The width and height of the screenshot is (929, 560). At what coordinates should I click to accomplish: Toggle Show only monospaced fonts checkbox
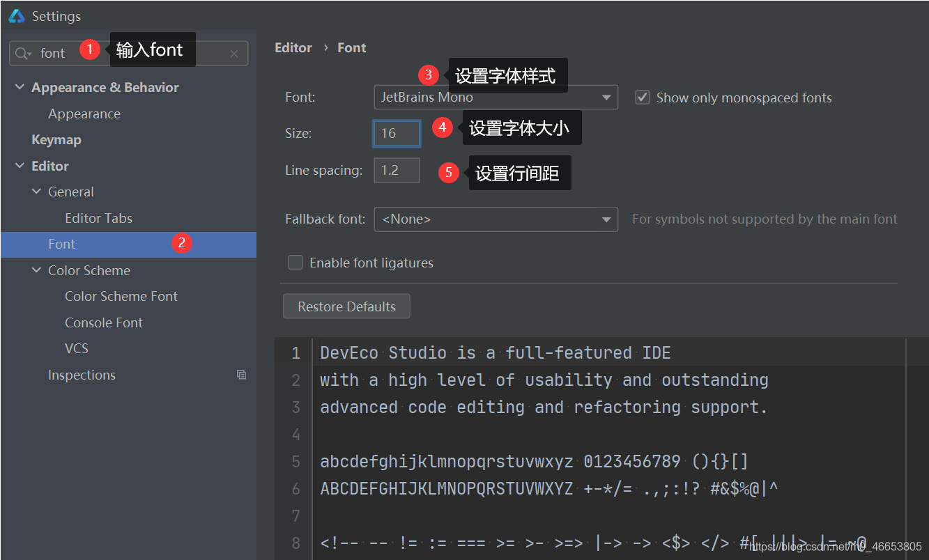[643, 98]
